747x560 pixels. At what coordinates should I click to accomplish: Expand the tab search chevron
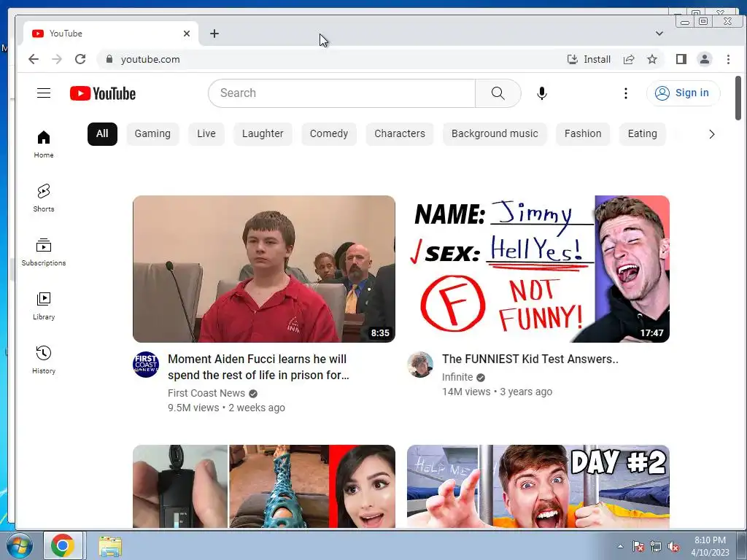[659, 34]
